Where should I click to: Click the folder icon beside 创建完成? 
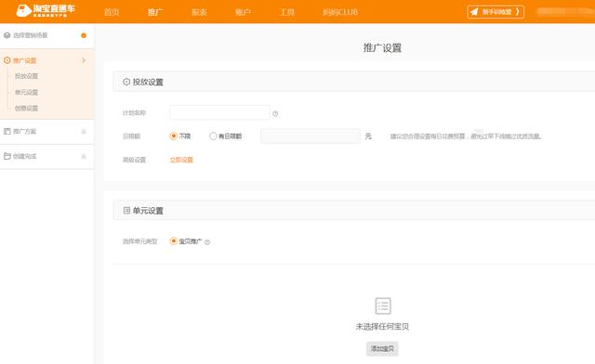[x=7, y=156]
